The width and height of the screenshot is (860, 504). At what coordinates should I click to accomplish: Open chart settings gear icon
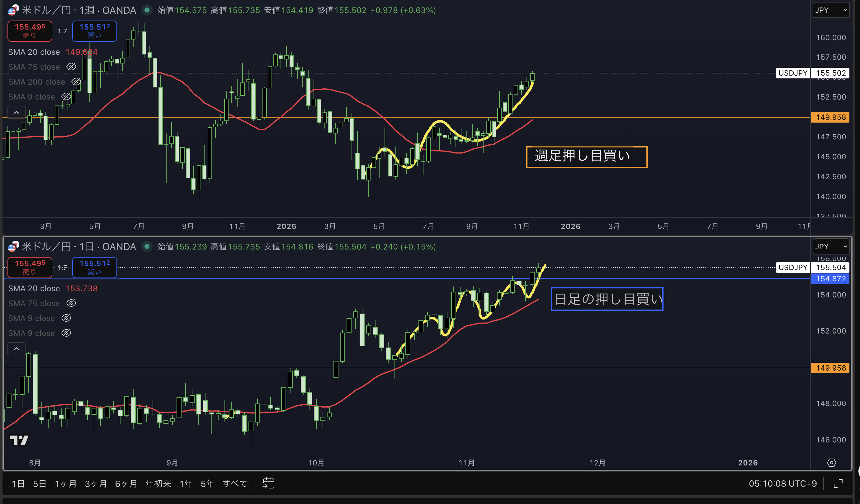pos(831,462)
